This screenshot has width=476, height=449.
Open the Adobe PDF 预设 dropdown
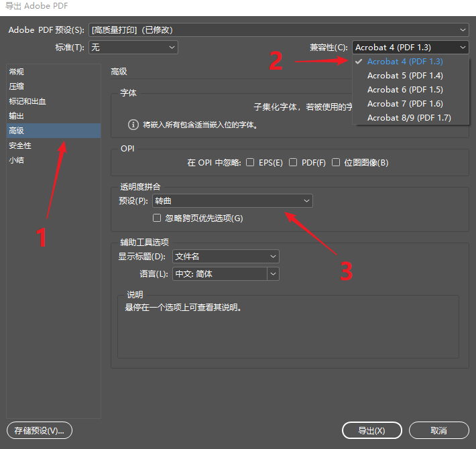[279, 30]
